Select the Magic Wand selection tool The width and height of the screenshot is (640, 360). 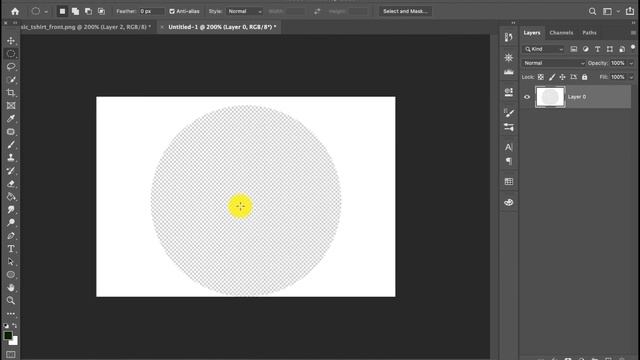click(x=11, y=80)
